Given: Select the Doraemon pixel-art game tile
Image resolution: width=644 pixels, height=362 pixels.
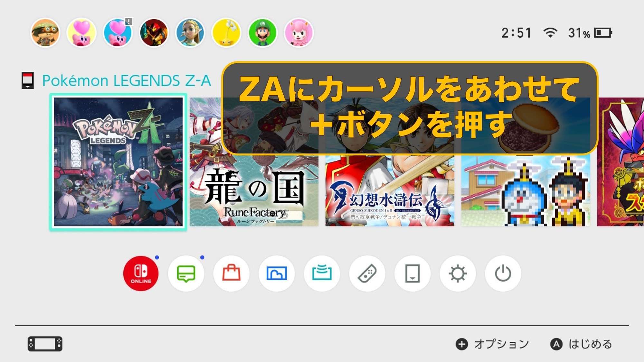Looking at the screenshot, I should [x=526, y=162].
